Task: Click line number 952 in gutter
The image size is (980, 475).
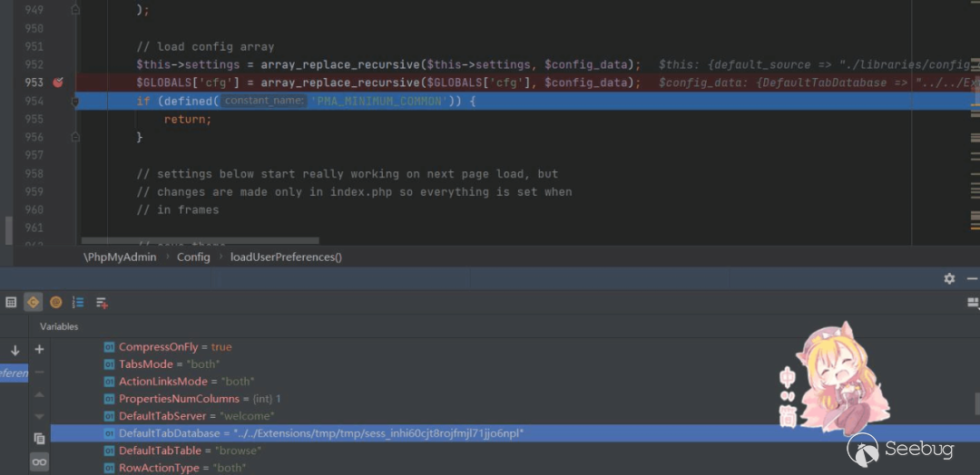Action: point(34,64)
